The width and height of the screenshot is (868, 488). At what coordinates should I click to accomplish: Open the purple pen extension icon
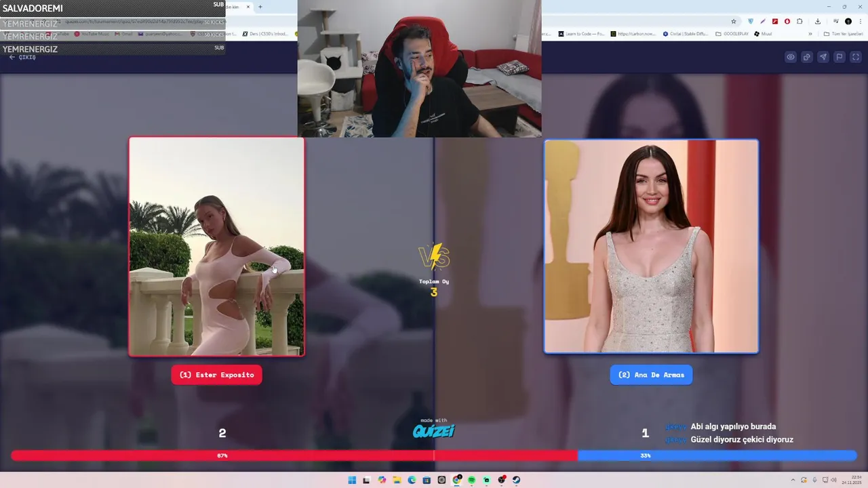763,22
